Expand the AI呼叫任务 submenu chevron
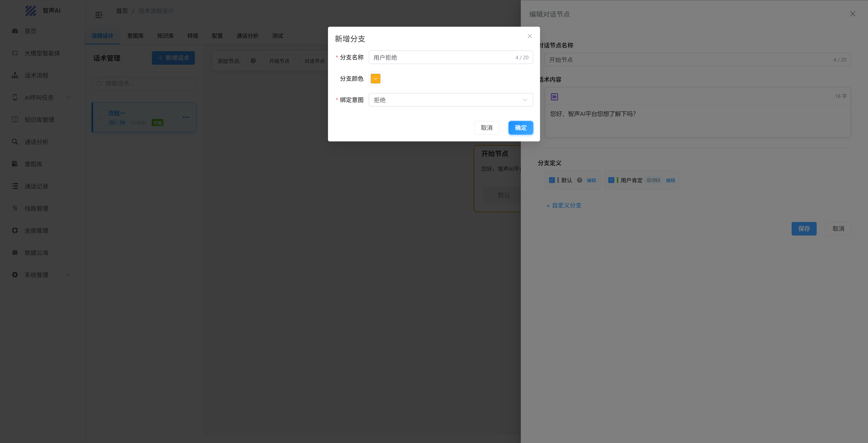Viewport: 868px width, 443px height. coord(69,98)
